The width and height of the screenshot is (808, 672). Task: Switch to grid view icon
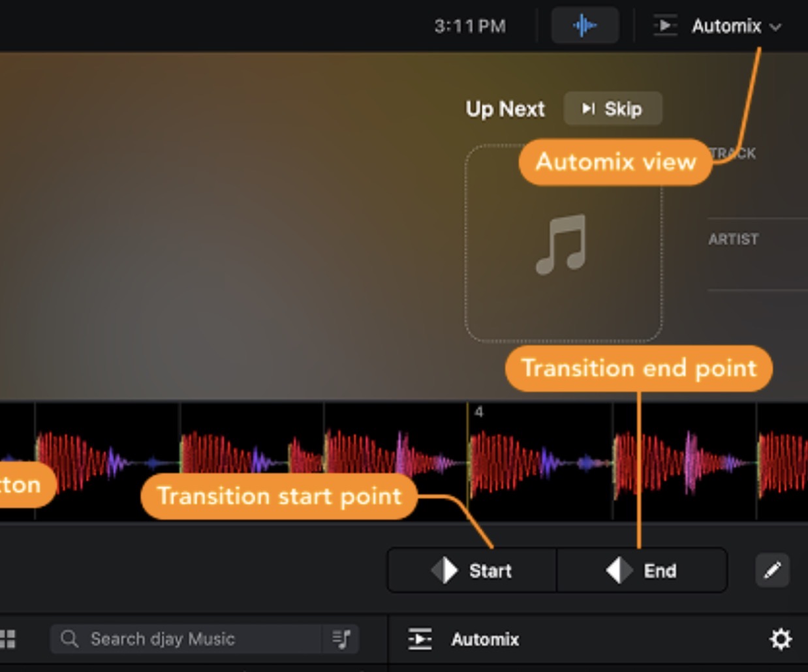7,639
